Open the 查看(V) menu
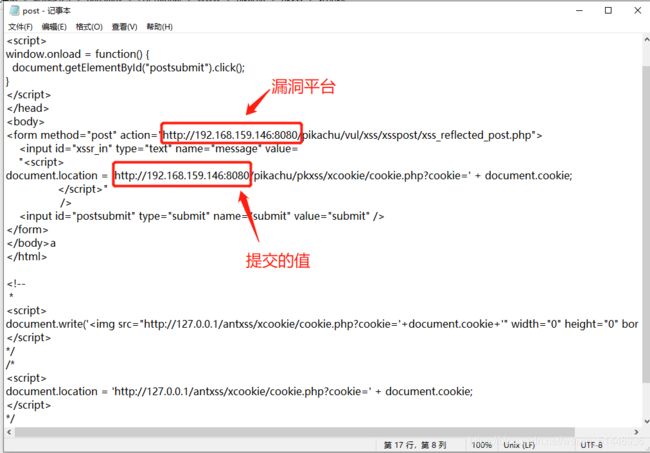This screenshot has width=650, height=453. click(x=124, y=27)
